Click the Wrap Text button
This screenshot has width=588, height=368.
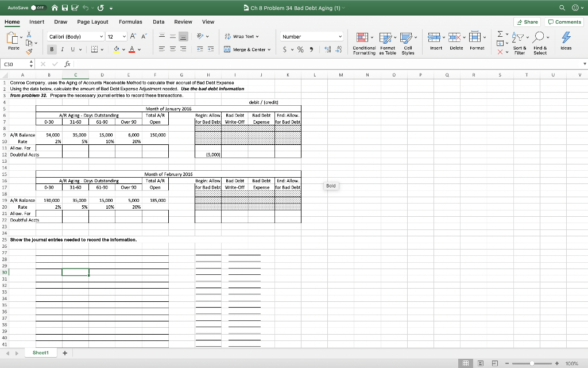point(239,36)
